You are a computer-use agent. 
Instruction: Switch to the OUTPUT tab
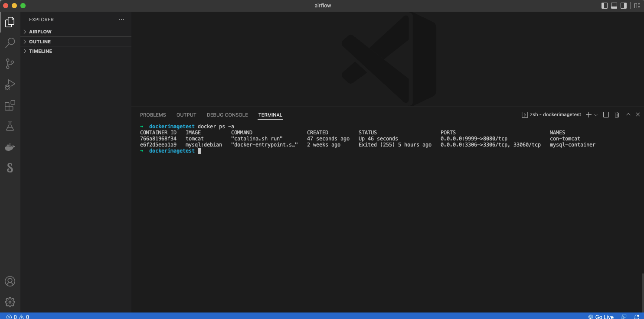point(186,115)
